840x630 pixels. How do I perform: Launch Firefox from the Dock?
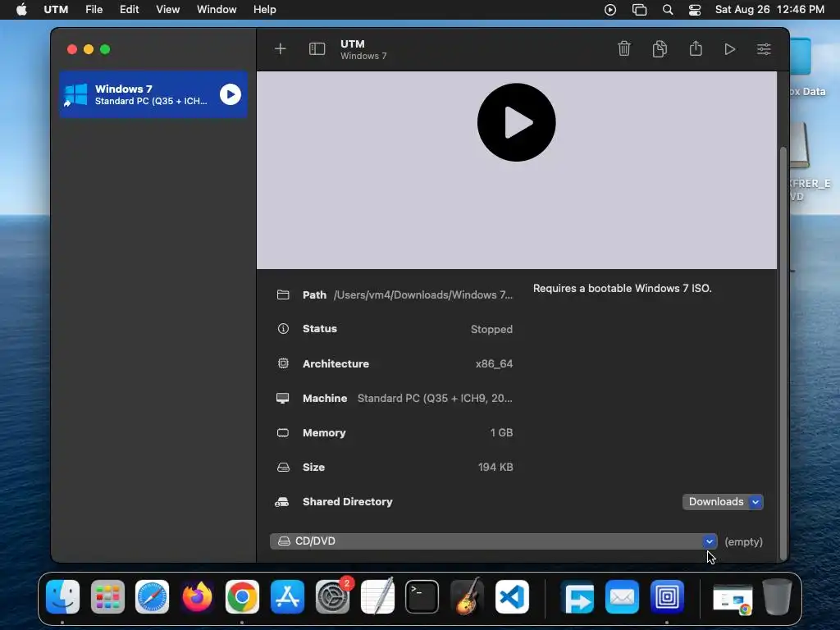(x=197, y=597)
